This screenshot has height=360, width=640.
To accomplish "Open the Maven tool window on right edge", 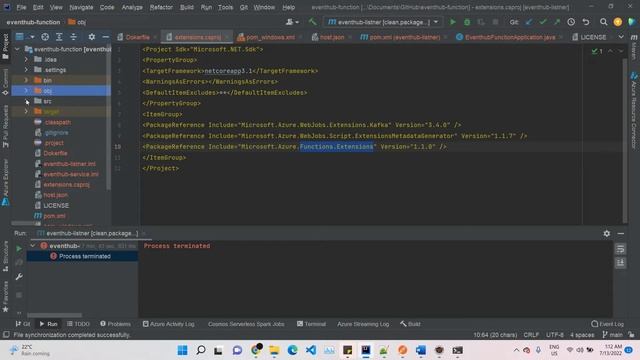I will [634, 46].
